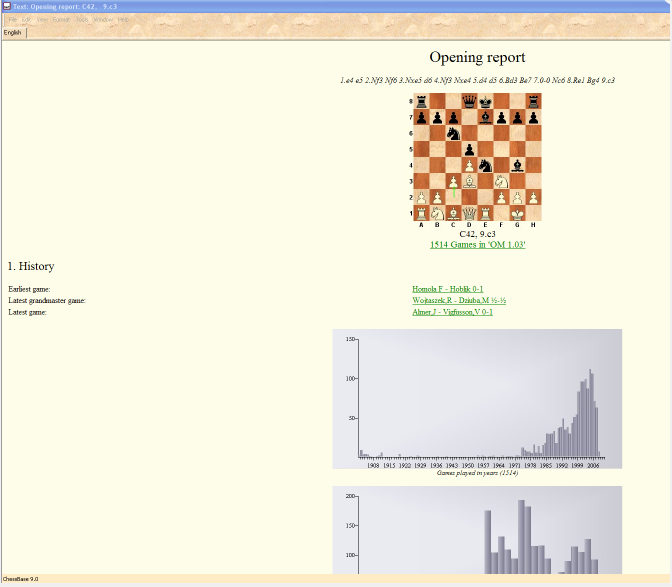The width and height of the screenshot is (672, 587).
Task: Click the '1. History' section heading
Action: pyautogui.click(x=31, y=267)
